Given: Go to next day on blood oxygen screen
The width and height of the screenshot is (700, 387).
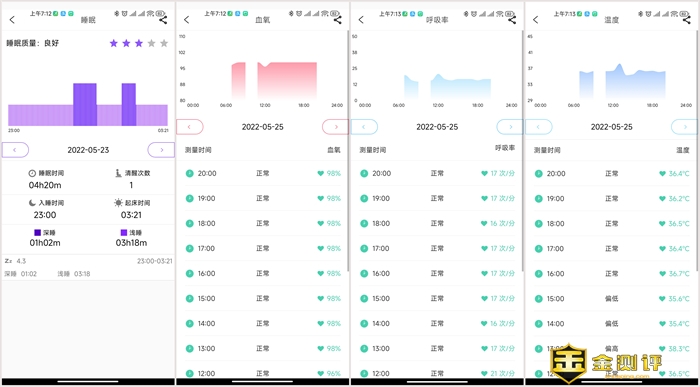Looking at the screenshot, I should tap(335, 127).
